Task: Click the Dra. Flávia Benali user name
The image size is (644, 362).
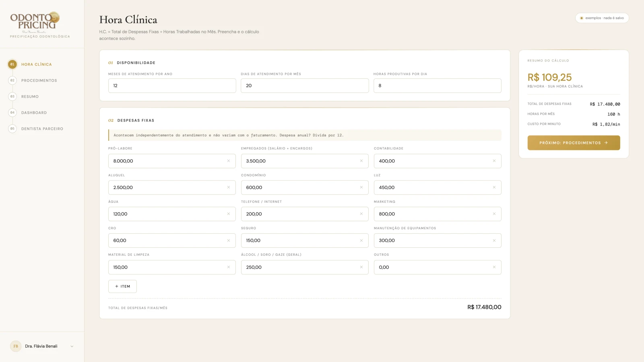Action: 41,346
